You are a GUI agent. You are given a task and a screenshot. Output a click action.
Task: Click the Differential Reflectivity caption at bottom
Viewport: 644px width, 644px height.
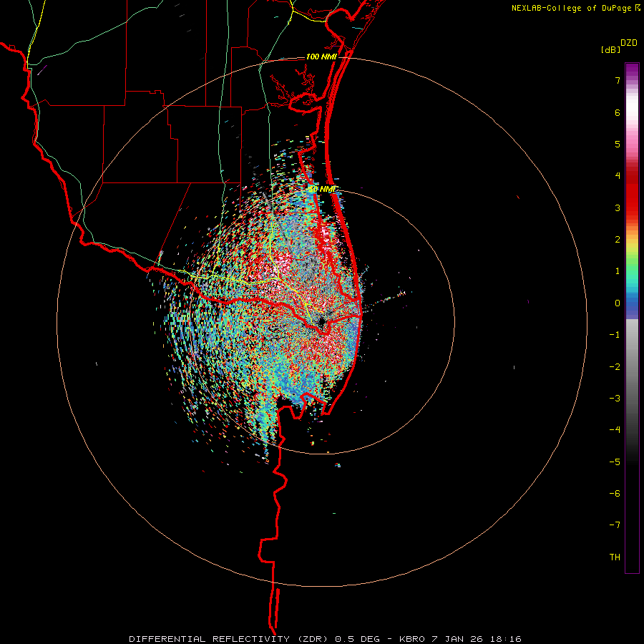(325, 639)
